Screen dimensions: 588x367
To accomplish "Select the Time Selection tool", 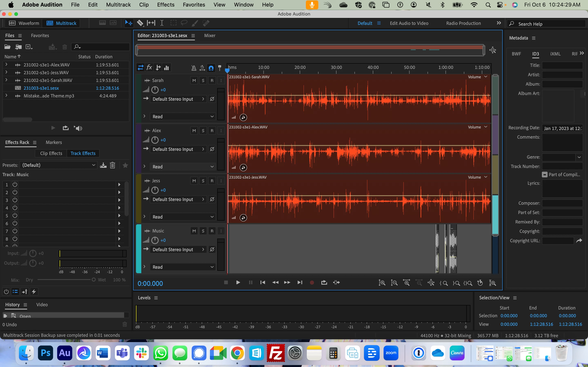I will pyautogui.click(x=162, y=23).
